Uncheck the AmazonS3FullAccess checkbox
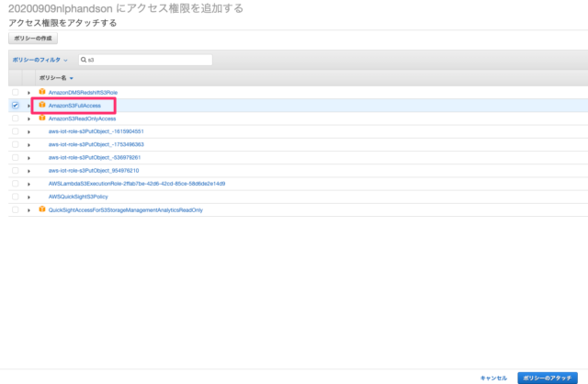 click(15, 106)
